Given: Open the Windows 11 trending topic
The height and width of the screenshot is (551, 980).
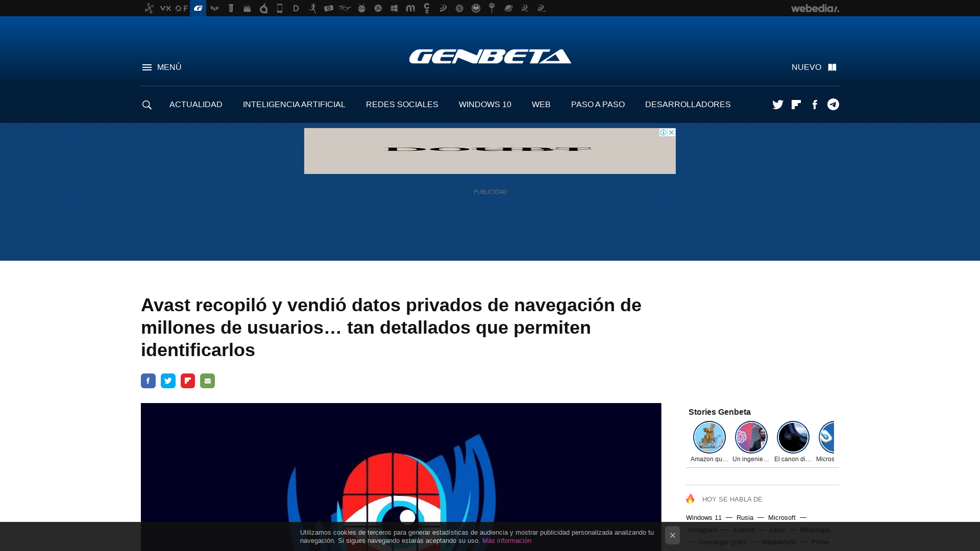Looking at the screenshot, I should click(704, 518).
